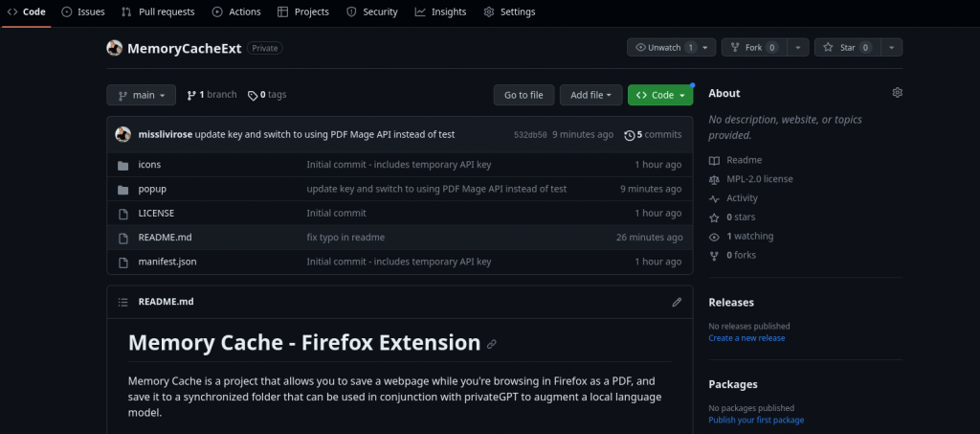Open green Code dropdown
980x434 pixels.
click(660, 95)
